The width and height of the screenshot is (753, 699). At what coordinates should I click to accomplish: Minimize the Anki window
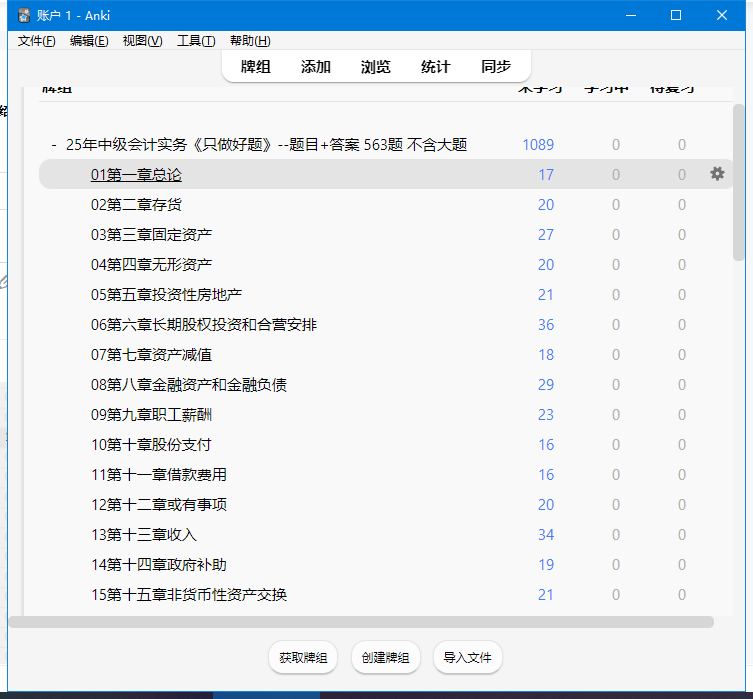tap(631, 15)
